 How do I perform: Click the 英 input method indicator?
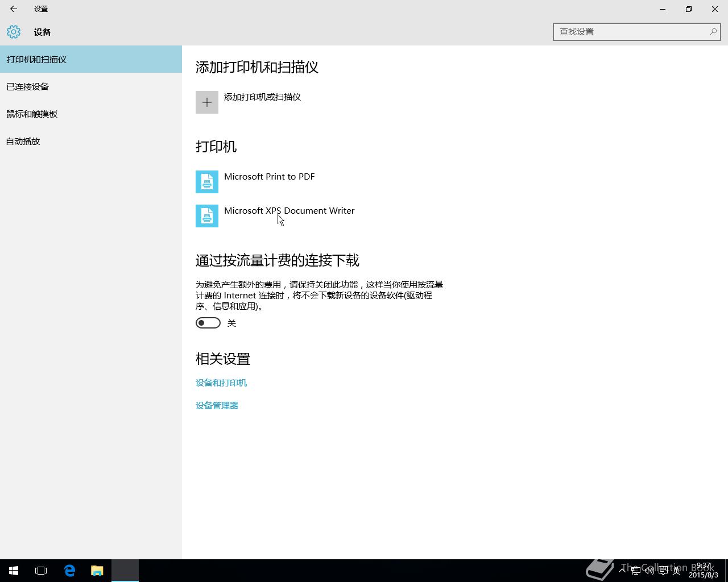click(676, 571)
